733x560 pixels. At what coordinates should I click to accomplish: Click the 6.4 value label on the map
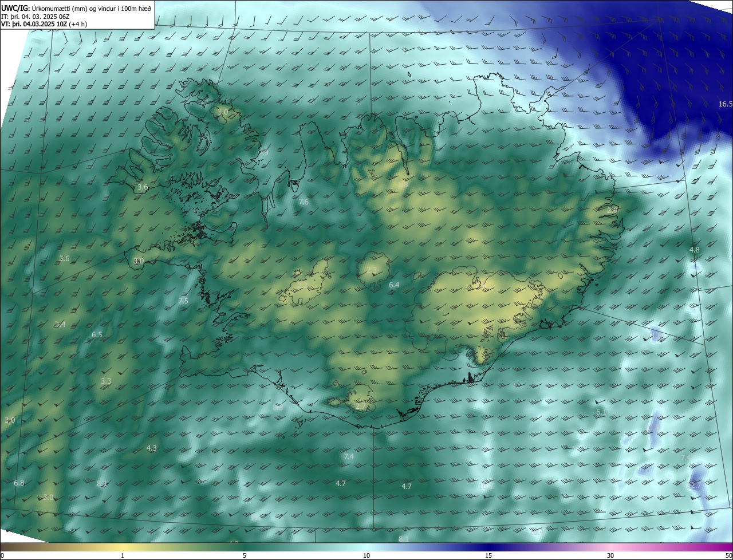[394, 285]
